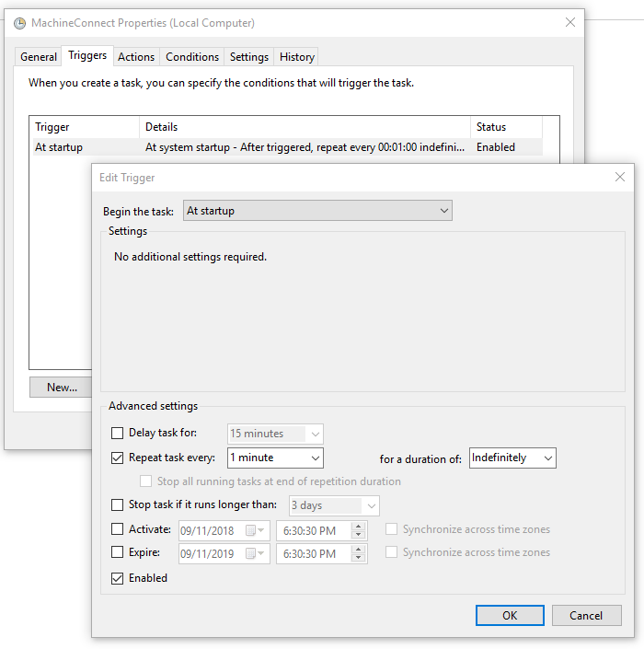The image size is (644, 649).
Task: Close the MachineConnect Properties window
Action: [570, 23]
